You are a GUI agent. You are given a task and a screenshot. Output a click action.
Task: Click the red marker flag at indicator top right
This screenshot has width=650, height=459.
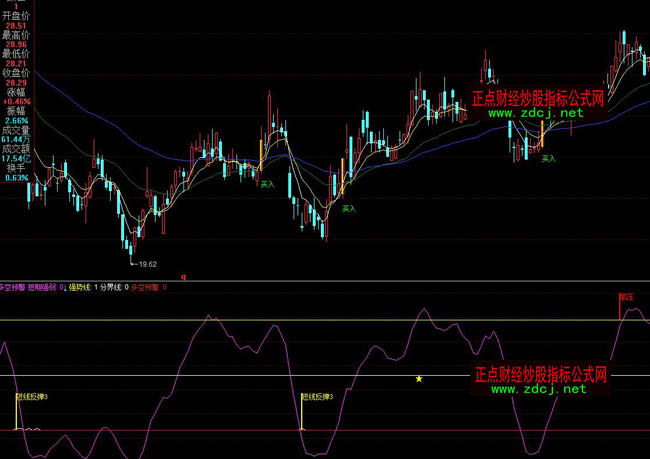(626, 297)
